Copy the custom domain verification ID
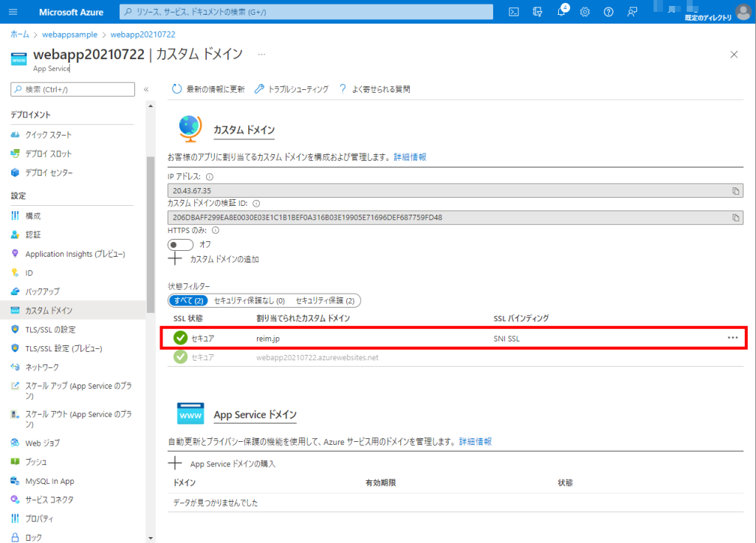Image resolution: width=756 pixels, height=543 pixels. coord(736,218)
